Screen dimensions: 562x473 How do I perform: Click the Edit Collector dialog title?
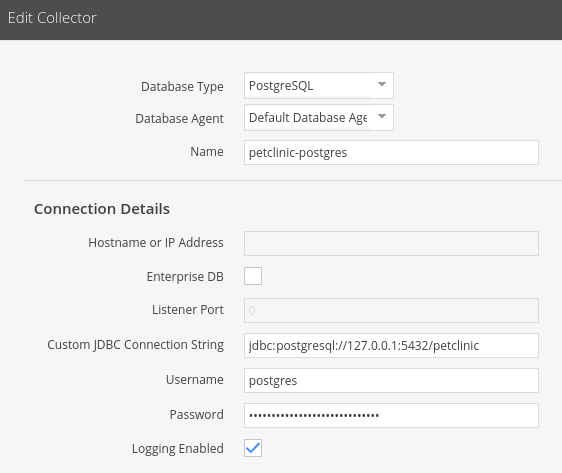pyautogui.click(x=52, y=18)
